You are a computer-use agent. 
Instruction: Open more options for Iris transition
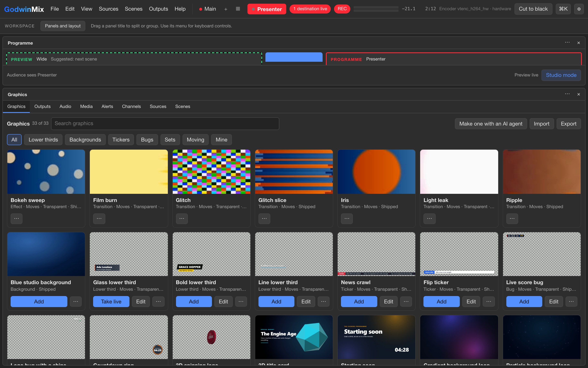(x=347, y=219)
